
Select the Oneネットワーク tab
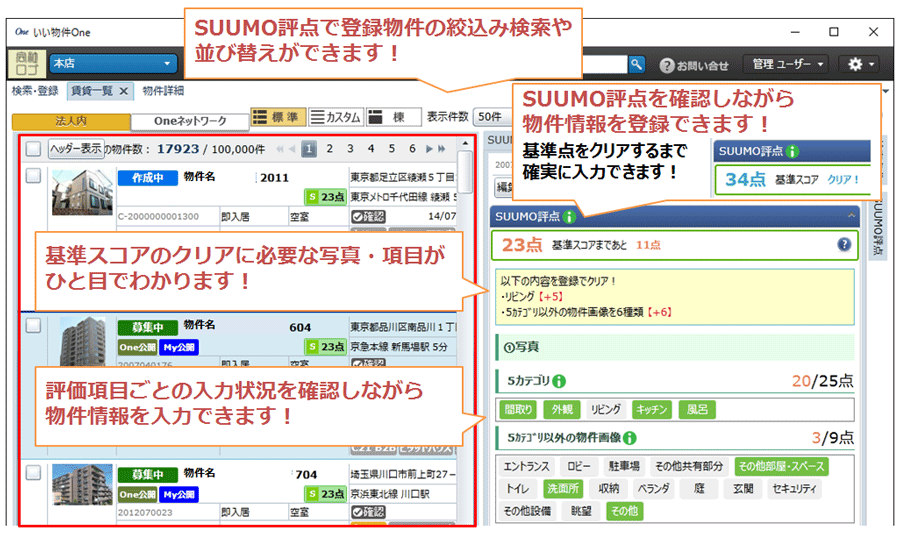point(190,121)
